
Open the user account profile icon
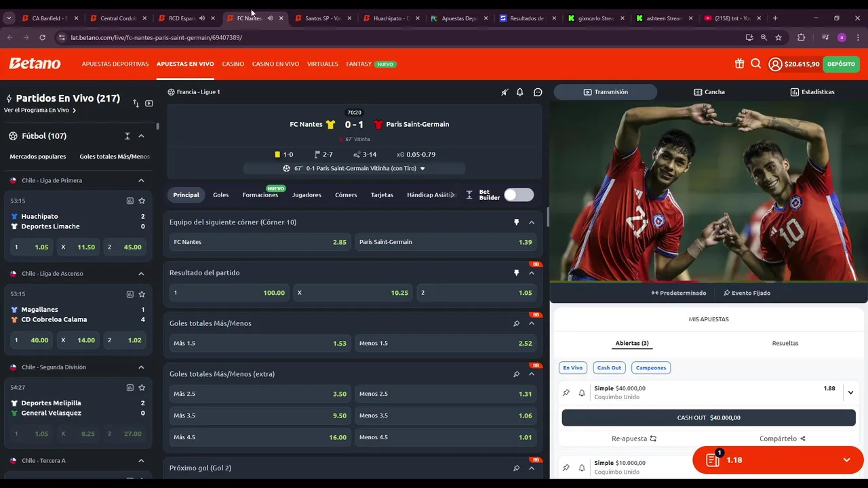pos(775,64)
